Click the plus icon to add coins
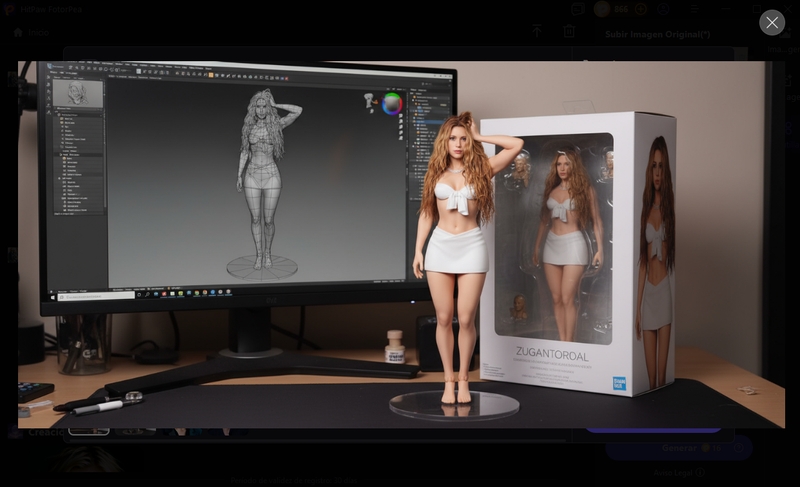 641,9
